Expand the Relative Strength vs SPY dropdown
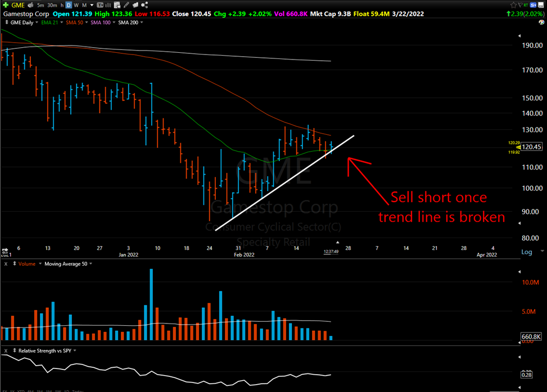This screenshot has height=392, width=547. pyautogui.click(x=75, y=350)
